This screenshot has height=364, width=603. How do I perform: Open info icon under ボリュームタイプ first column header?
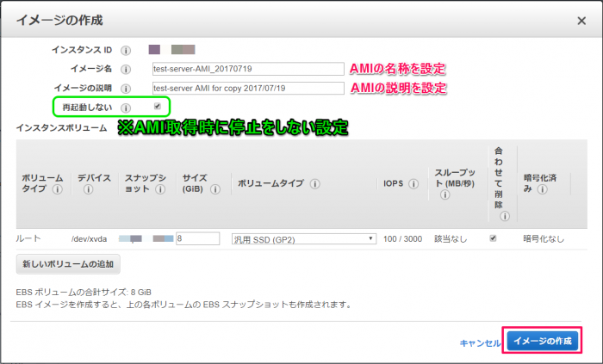point(58,189)
